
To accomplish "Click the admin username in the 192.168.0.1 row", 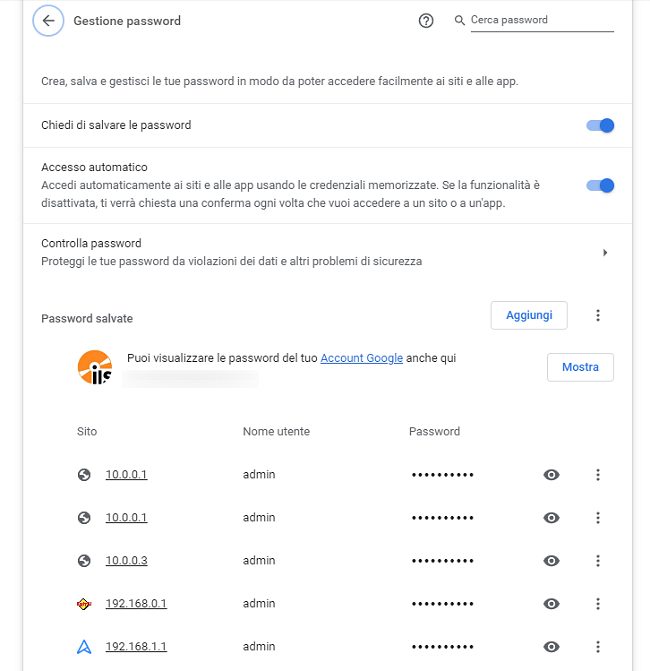I will (259, 603).
